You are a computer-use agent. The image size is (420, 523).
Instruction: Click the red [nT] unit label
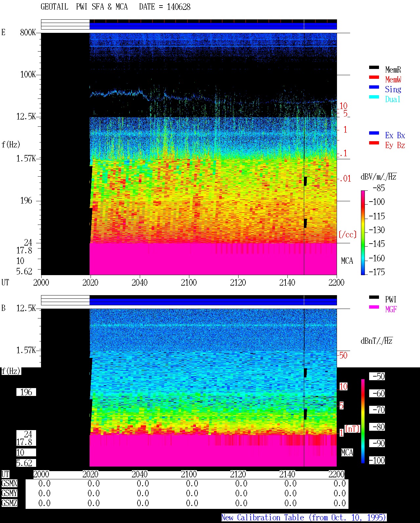352,429
